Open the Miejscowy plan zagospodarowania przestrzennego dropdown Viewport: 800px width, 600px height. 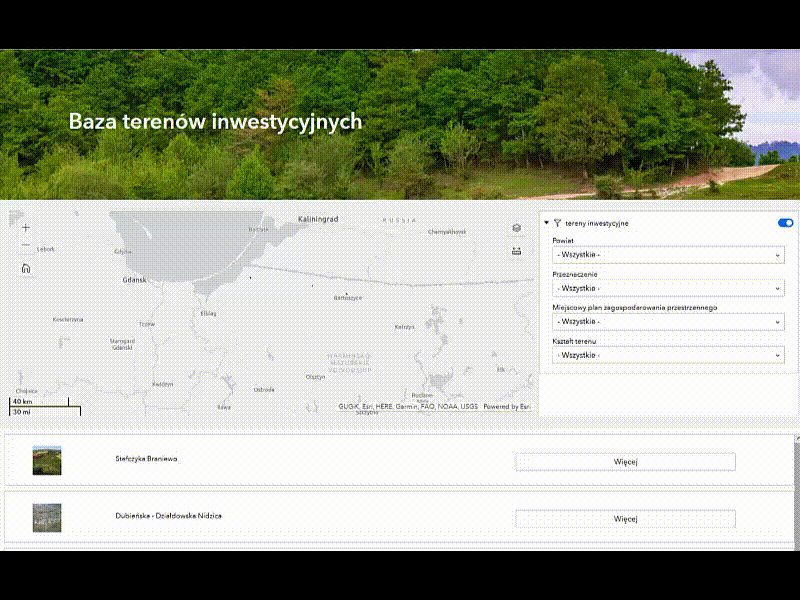pyautogui.click(x=668, y=322)
